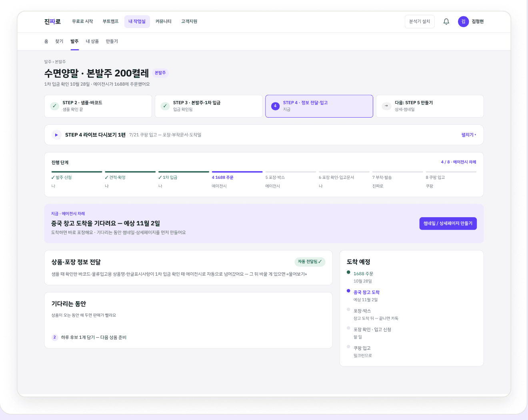This screenshot has height=420, width=528.
Task: Go to 부트캠프 menu
Action: 110,22
